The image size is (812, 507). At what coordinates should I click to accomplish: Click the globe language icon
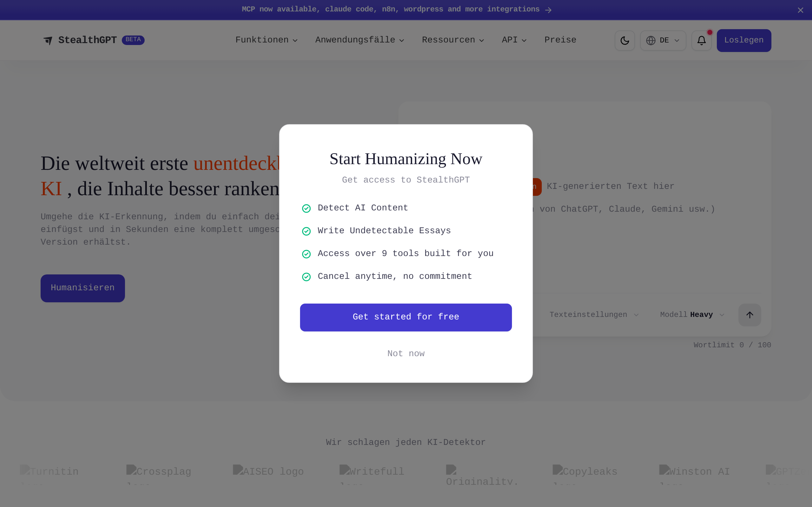click(651, 41)
